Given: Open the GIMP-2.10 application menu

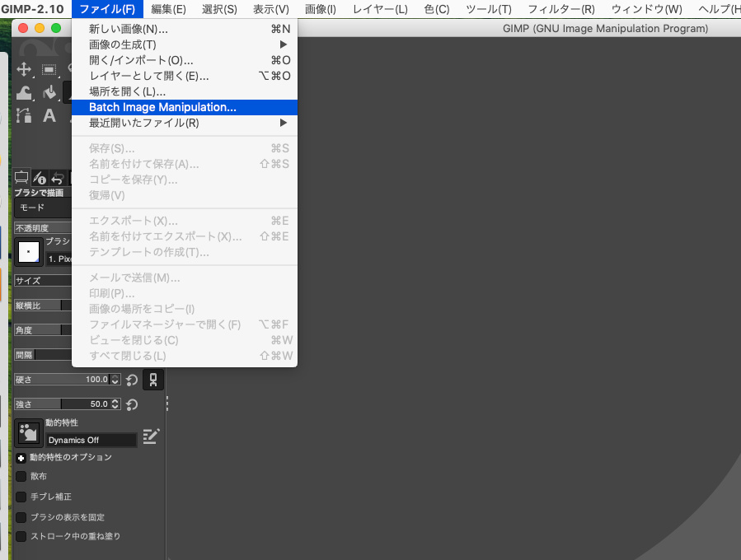Looking at the screenshot, I should click(32, 9).
